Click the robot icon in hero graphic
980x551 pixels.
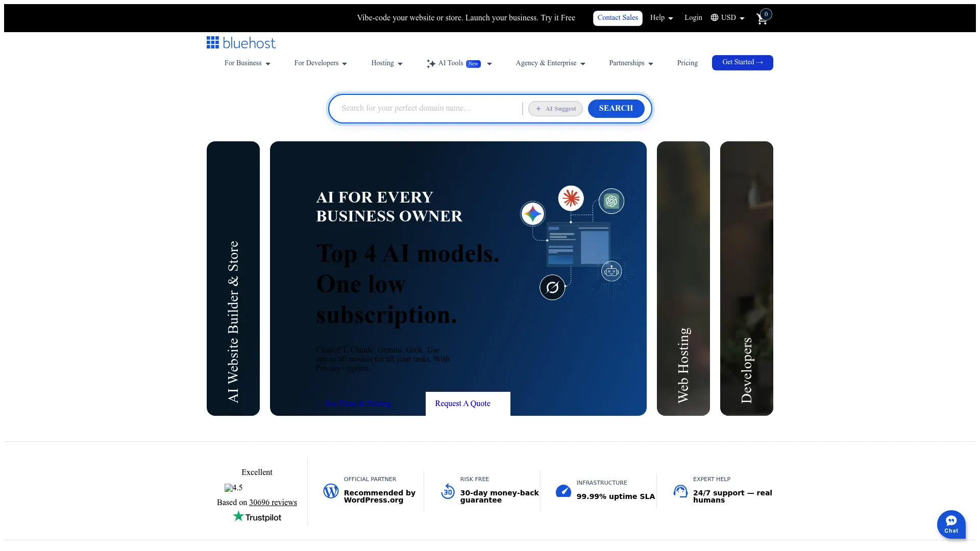click(611, 271)
